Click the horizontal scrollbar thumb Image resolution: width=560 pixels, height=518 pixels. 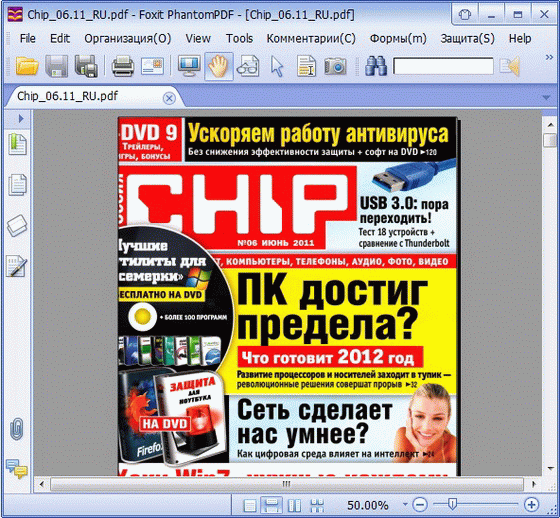click(287, 484)
